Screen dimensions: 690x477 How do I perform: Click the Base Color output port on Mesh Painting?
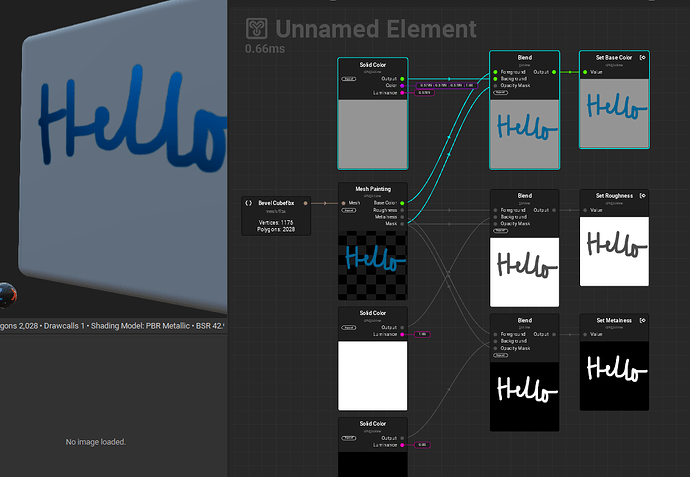coord(402,203)
